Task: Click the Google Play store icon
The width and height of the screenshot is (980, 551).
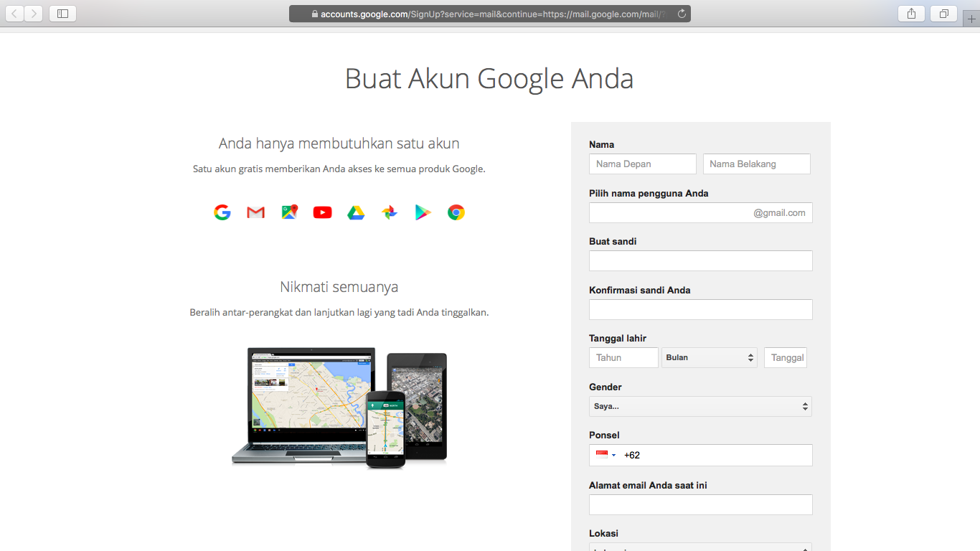Action: tap(423, 212)
